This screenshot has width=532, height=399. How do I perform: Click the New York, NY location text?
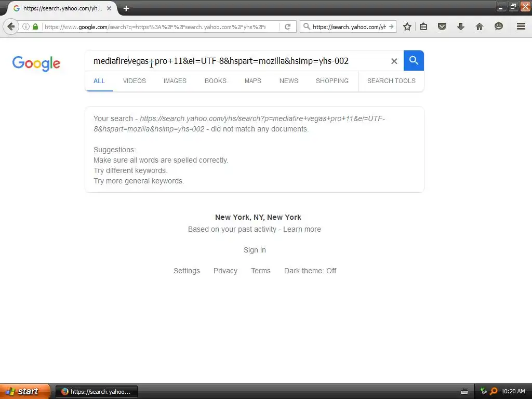coord(258,217)
